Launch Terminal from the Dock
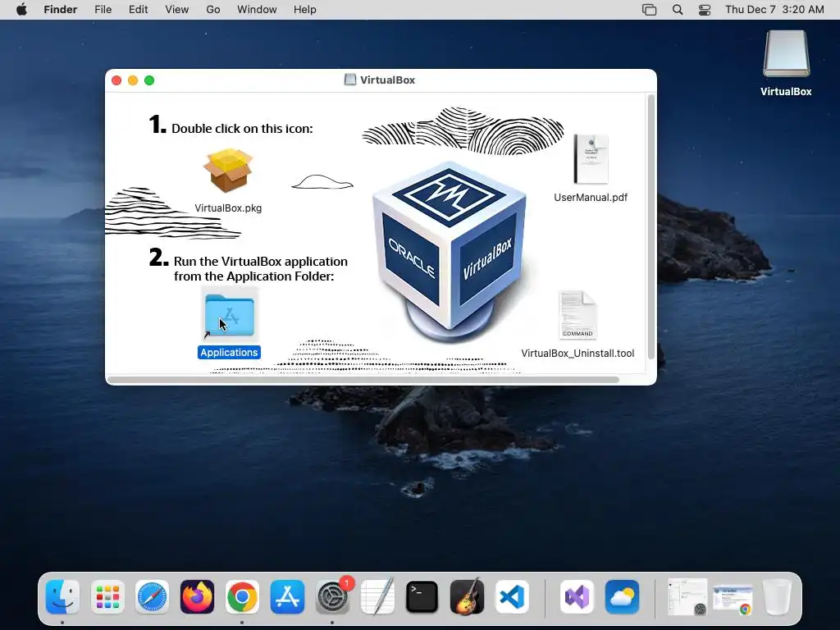 (x=422, y=597)
